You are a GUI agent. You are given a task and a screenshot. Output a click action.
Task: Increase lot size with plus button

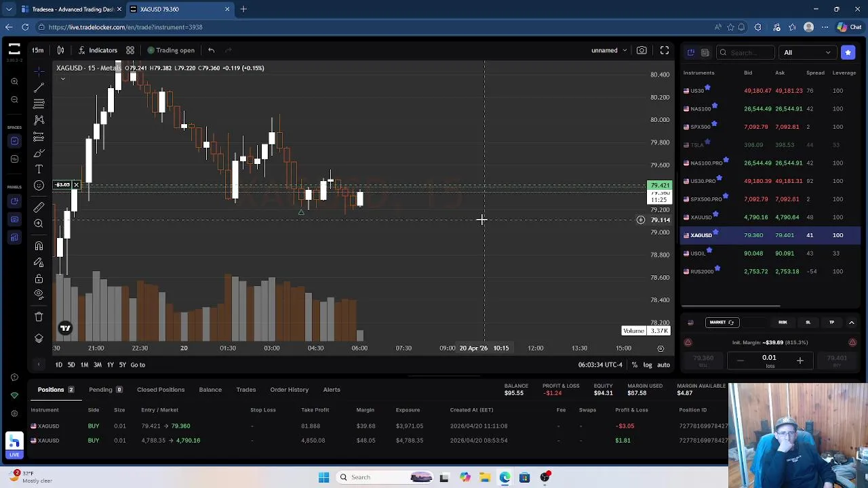(x=800, y=361)
